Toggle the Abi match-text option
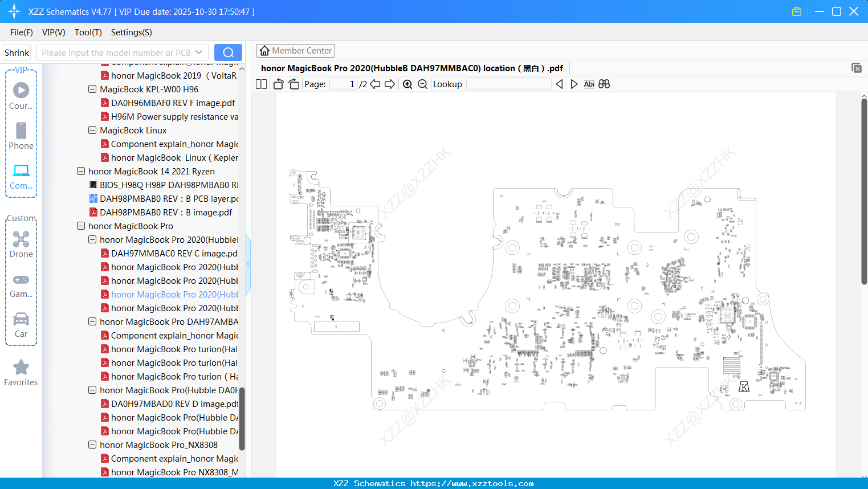Screen dimensions: 868x489 (589, 84)
